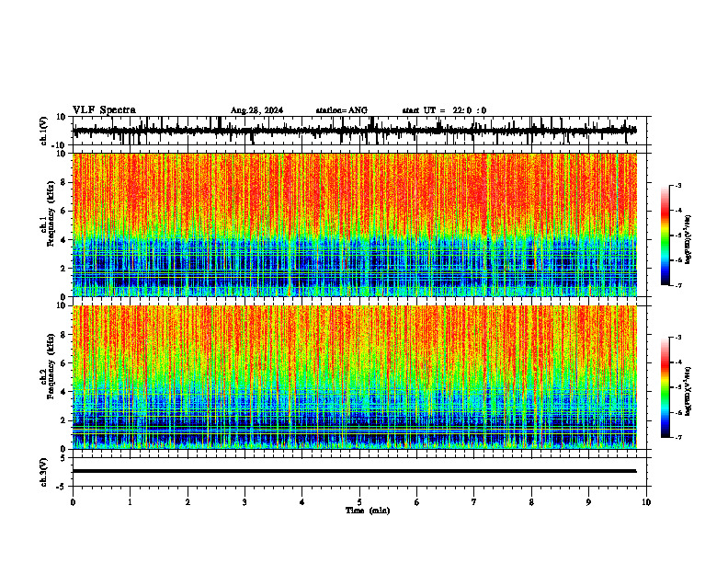
Task: Click the "station=ANG" label
Action: [342, 110]
